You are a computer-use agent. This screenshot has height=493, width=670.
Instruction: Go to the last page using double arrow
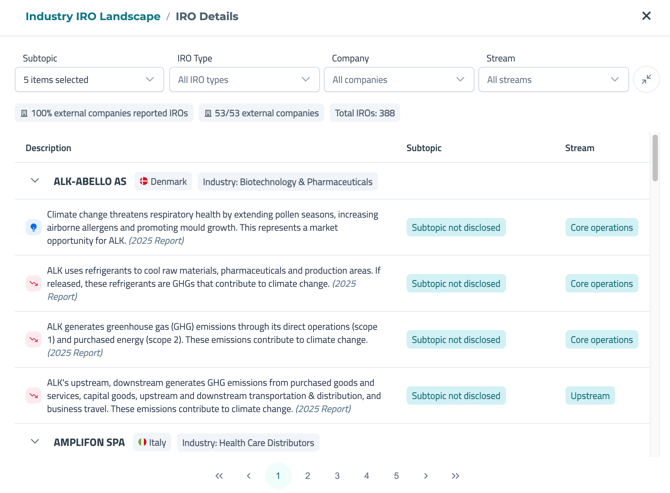(455, 476)
